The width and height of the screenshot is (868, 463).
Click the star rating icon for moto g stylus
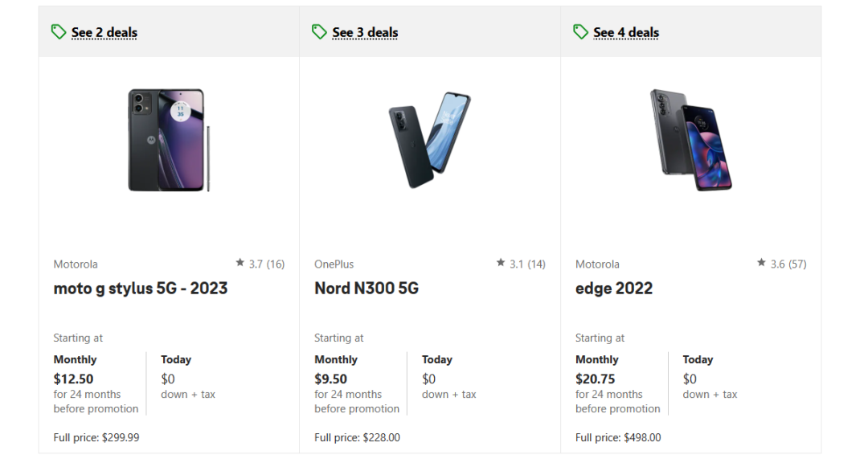click(240, 263)
